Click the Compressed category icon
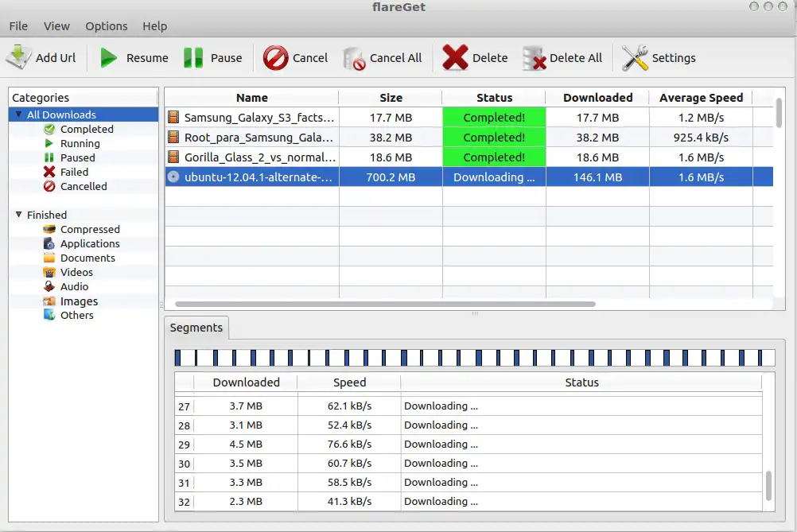The height and width of the screenshot is (532, 797). (x=49, y=229)
